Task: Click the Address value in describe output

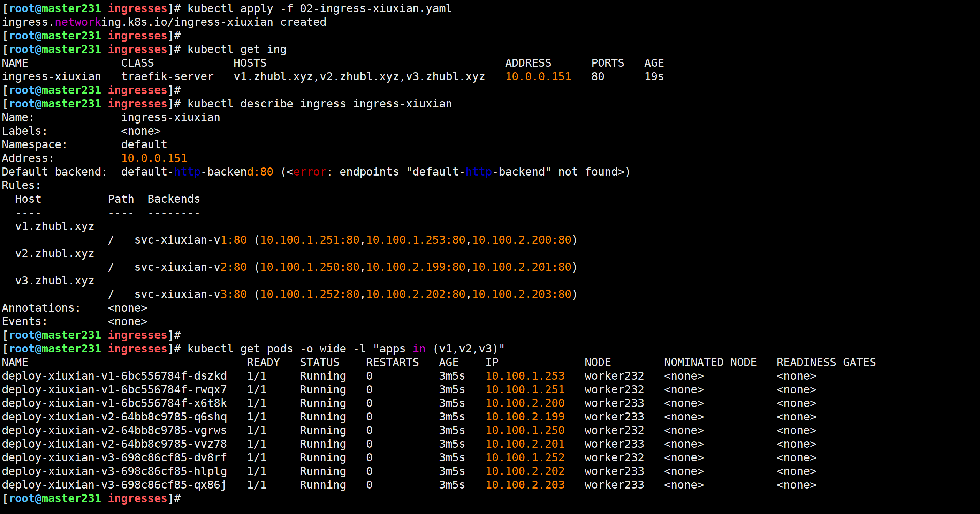Action: click(154, 158)
